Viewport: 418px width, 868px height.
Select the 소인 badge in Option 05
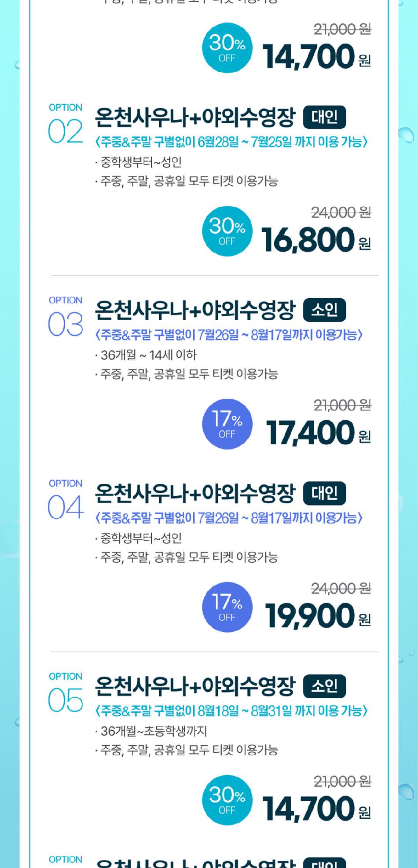[325, 686]
